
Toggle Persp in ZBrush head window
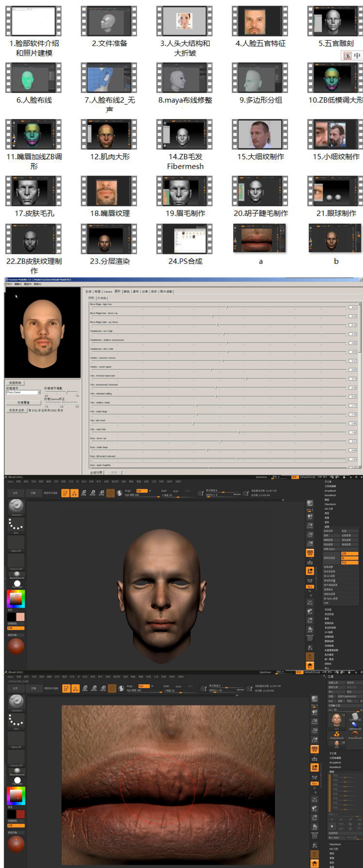310,553
